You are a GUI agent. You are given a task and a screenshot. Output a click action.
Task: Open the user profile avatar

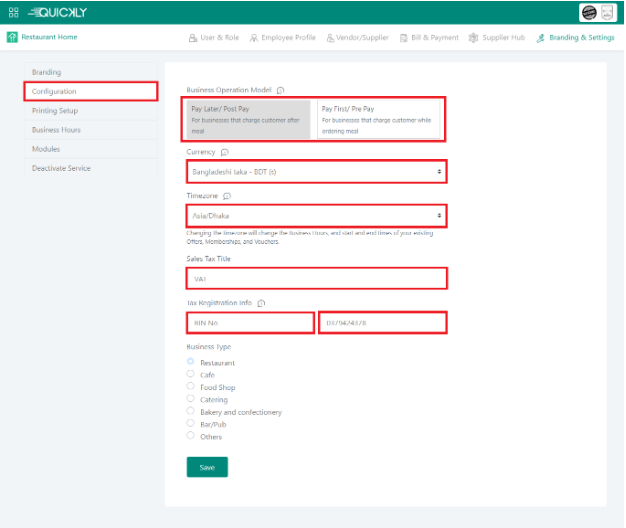point(589,12)
